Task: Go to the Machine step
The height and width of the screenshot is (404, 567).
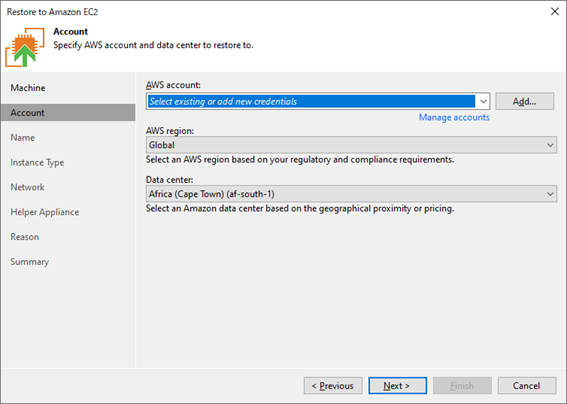Action: pyautogui.click(x=28, y=88)
